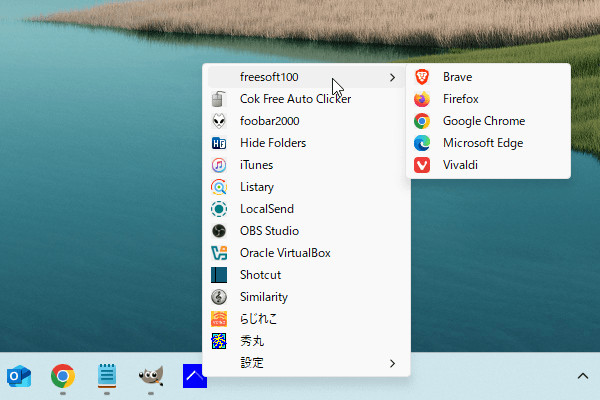Open Google Chrome from the taskbar

pyautogui.click(x=63, y=376)
